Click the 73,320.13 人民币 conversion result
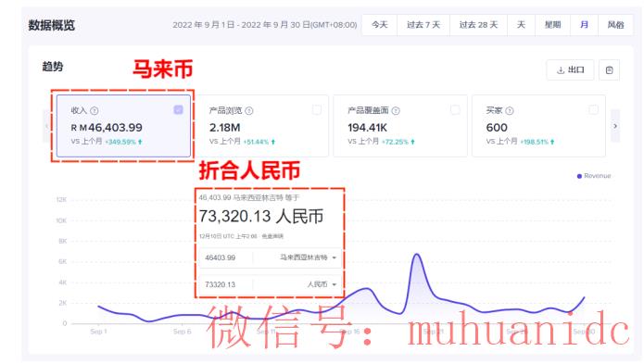This screenshot has height=364, width=644. [x=261, y=216]
